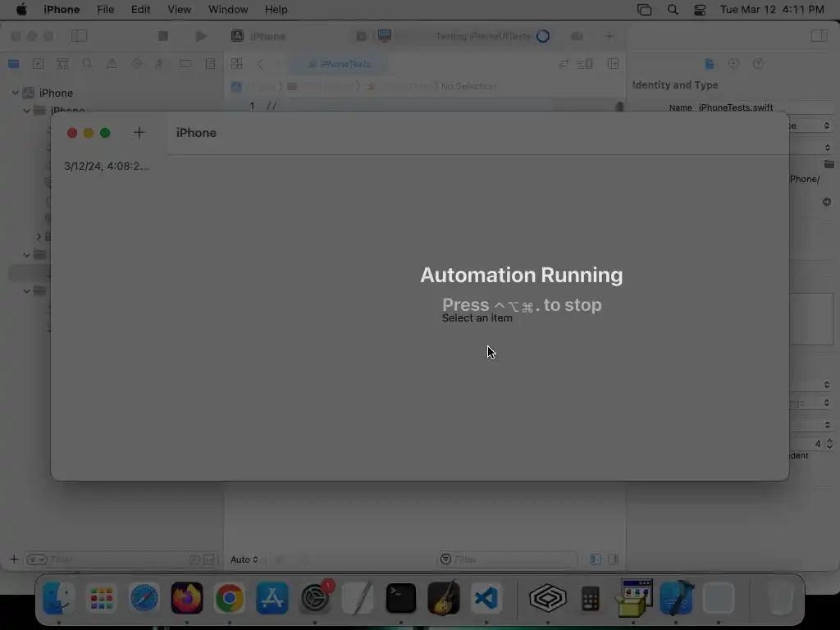Open the Find navigator magnifier icon
The image size is (840, 630).
(87, 64)
